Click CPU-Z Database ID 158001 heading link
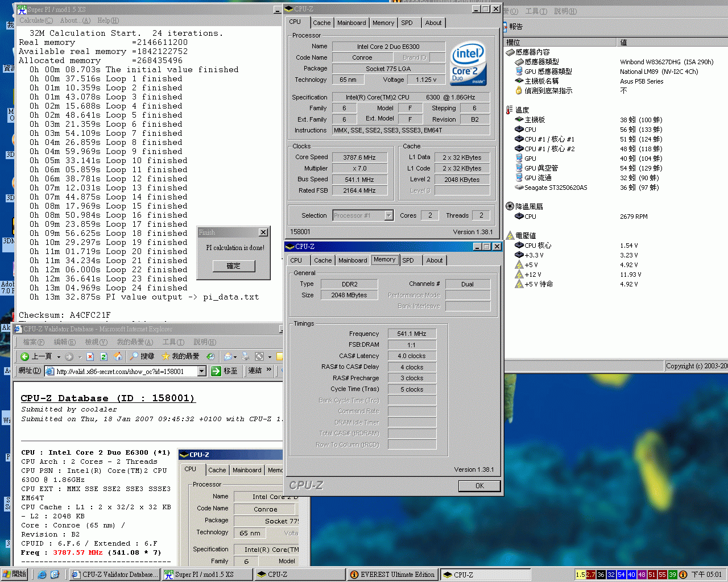Image resolution: width=728 pixels, height=582 pixels. click(x=108, y=398)
